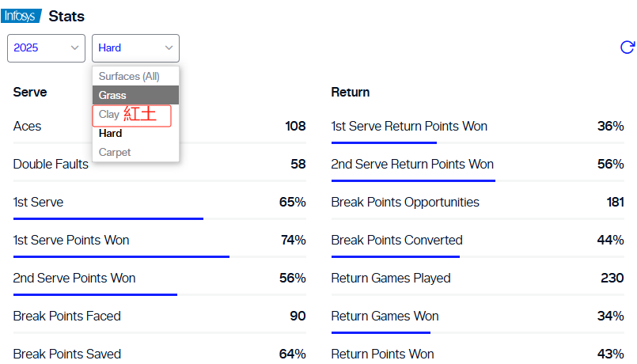Open the 2025 year dropdown
Screen dimensions: 637x364
[x=46, y=48]
